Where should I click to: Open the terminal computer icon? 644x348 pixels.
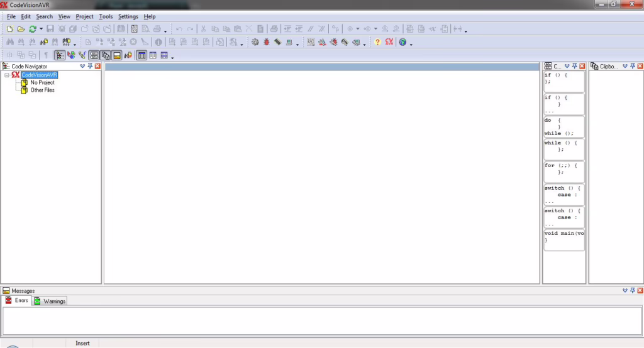click(x=289, y=42)
